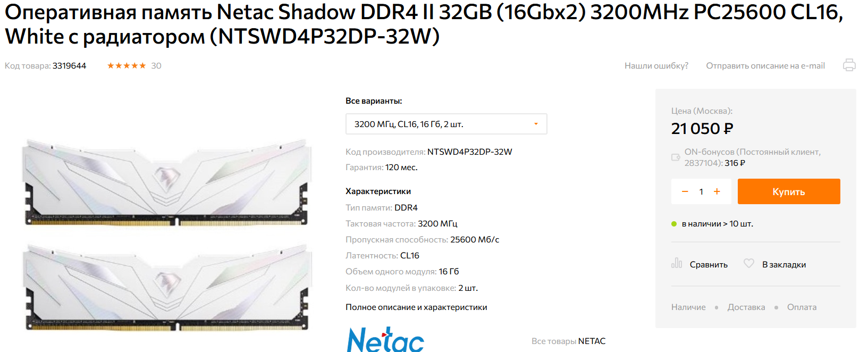Open the top RAM module image
Image resolution: width=868 pixels, height=352 pixels.
click(x=166, y=182)
